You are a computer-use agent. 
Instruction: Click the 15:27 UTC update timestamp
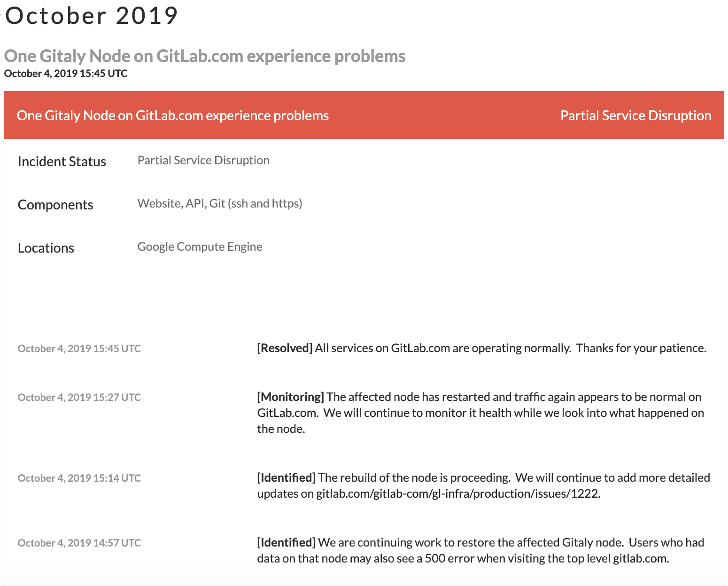[79, 397]
